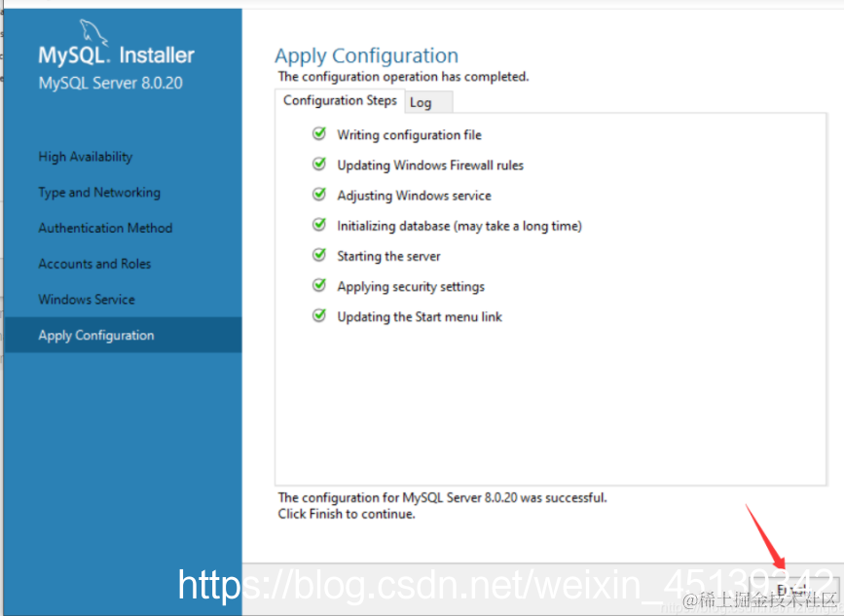Click the checkmark beside Updating the Start menu link
This screenshot has width=844, height=616.
319,315
